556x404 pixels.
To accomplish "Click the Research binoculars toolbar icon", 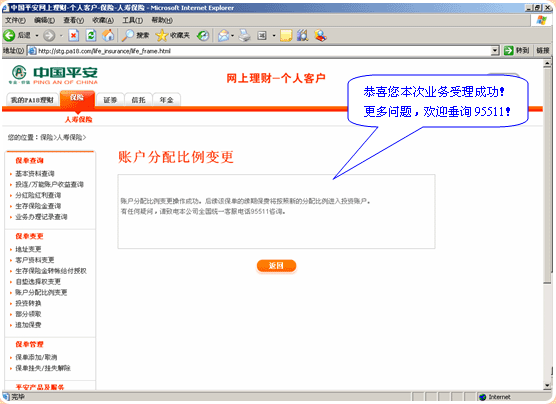I will click(x=302, y=35).
